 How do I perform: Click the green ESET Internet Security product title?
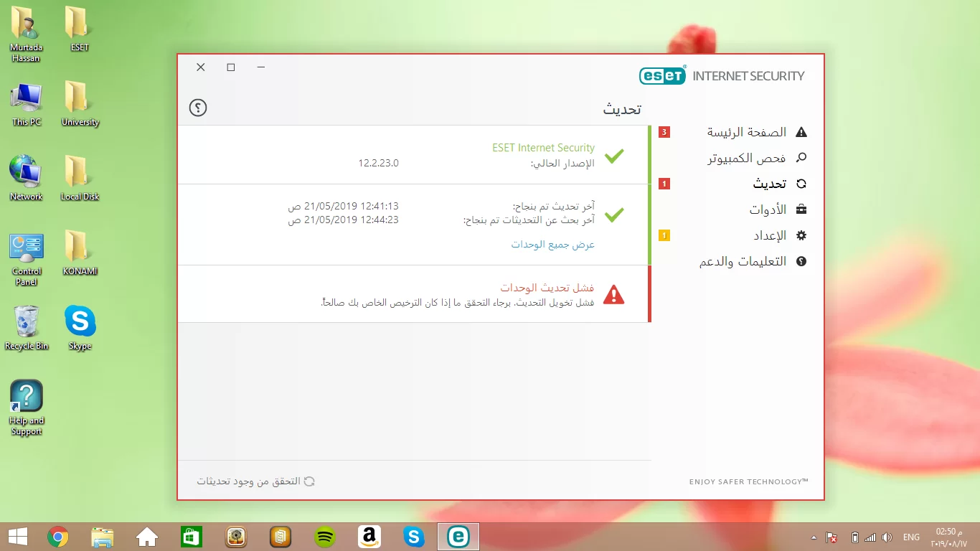point(543,148)
